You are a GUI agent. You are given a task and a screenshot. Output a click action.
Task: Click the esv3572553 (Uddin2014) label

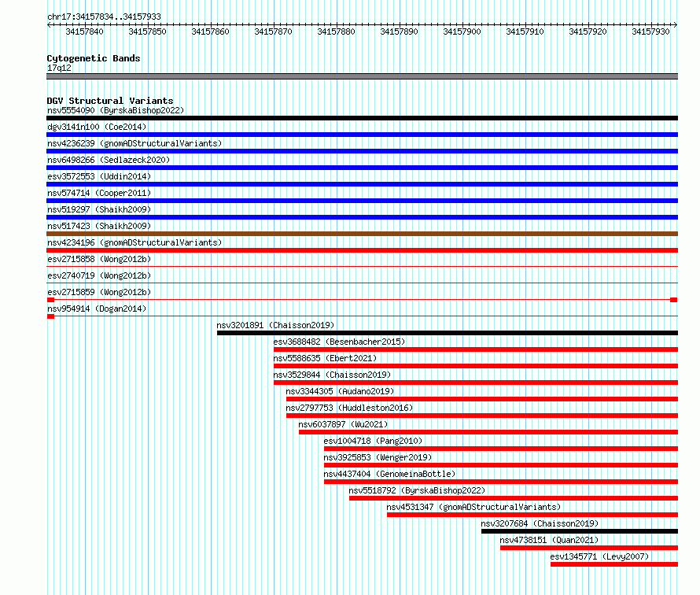[99, 176]
